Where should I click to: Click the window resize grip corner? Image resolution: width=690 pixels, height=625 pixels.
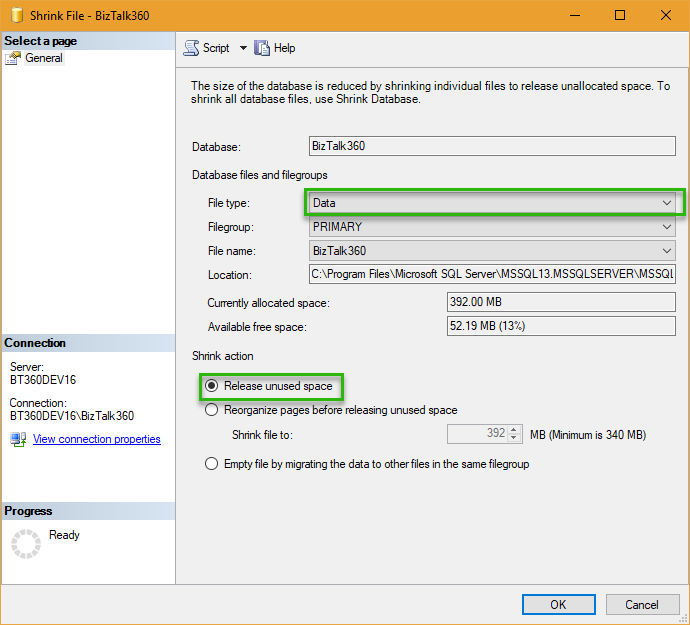tap(683, 618)
